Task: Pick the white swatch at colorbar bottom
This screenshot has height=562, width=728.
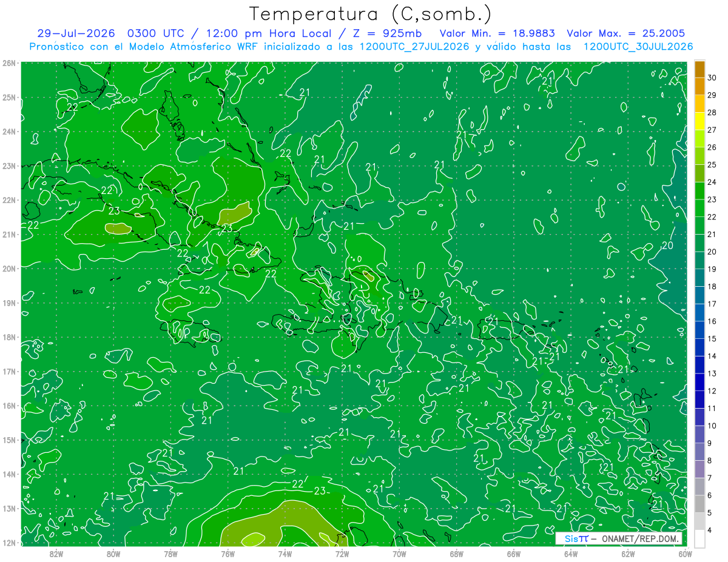Action: pos(699,538)
